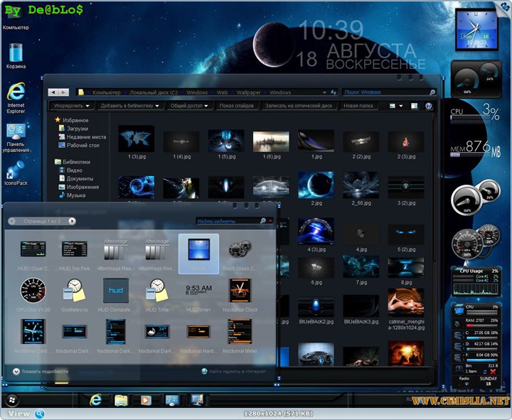Pick the HUDTime+ gadget

tap(198, 291)
